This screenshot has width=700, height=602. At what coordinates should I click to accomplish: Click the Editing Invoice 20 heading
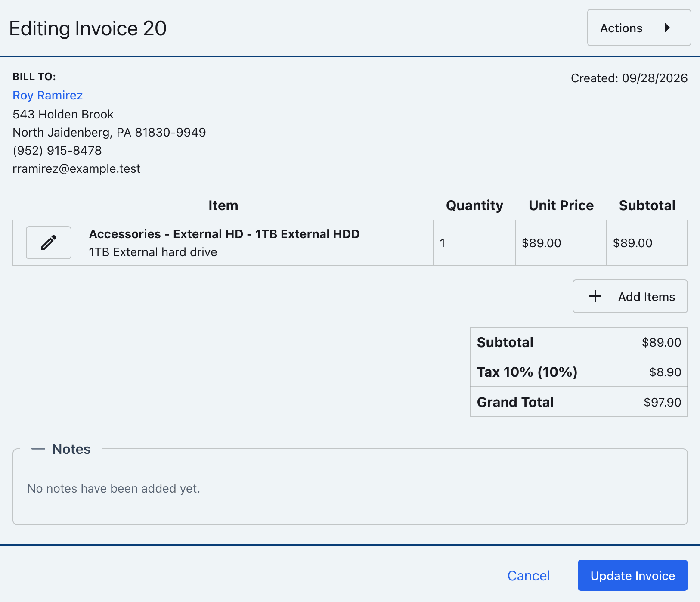(x=88, y=28)
